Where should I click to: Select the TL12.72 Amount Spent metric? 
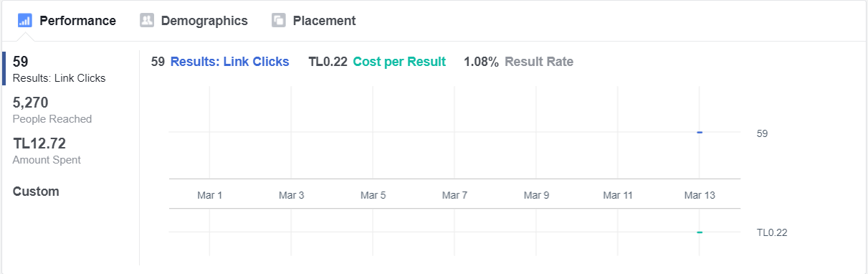click(x=47, y=151)
